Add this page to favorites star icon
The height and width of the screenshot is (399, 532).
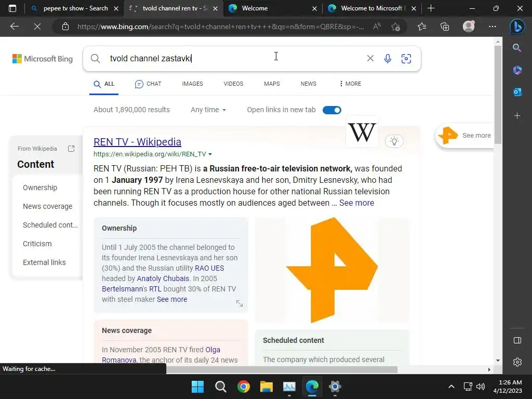coord(395,26)
